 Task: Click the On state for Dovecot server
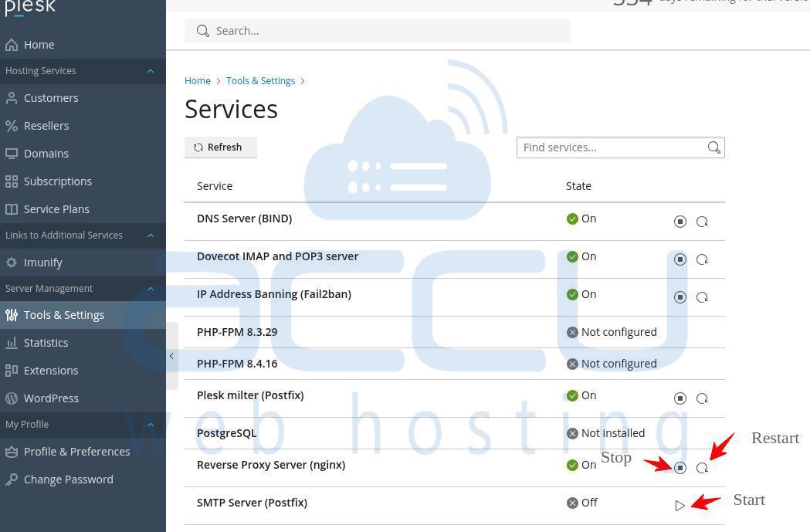pos(581,256)
